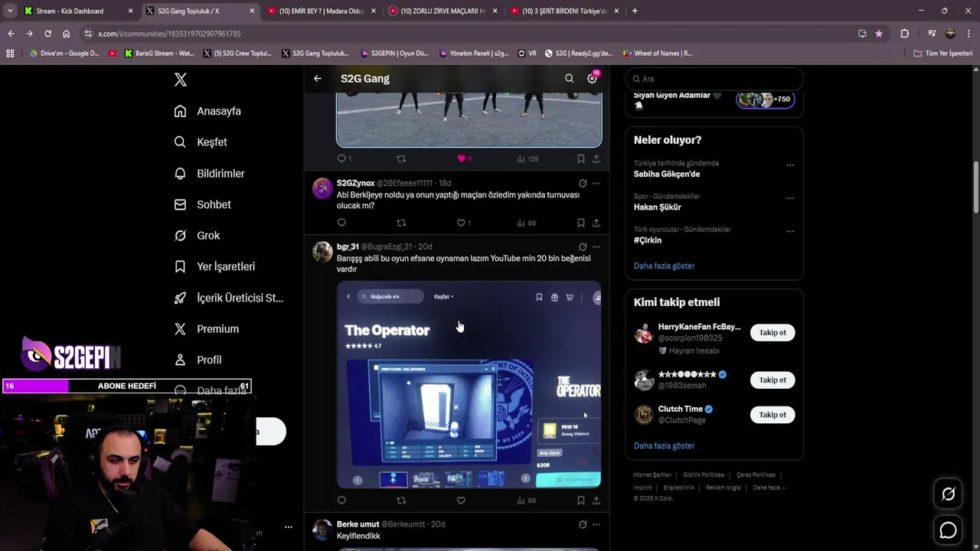Screen dimensions: 980x551
Task: Open a new browser tab
Action: (x=635, y=11)
